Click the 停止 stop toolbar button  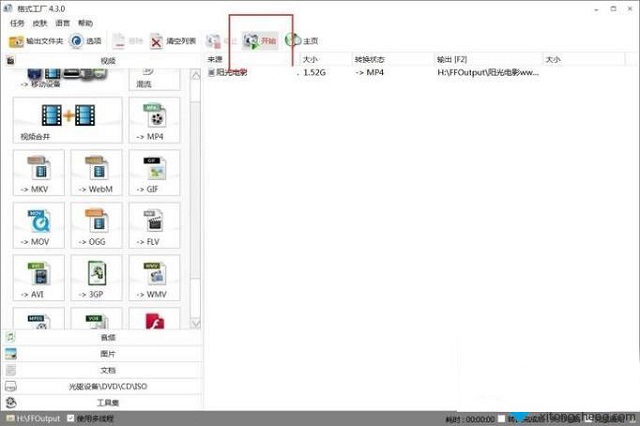click(221, 41)
